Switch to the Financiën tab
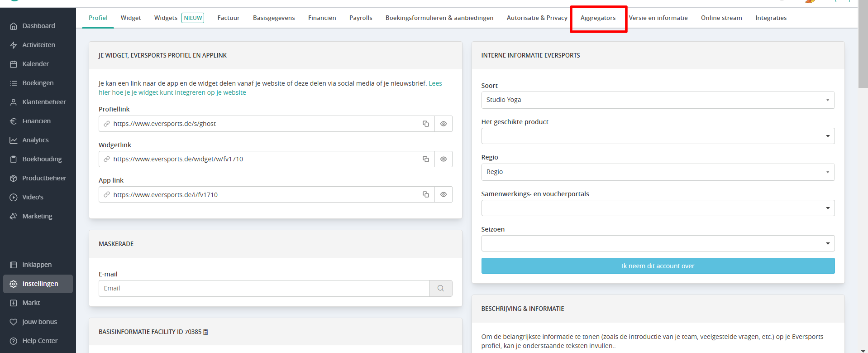The height and width of the screenshot is (353, 868). pyautogui.click(x=322, y=18)
